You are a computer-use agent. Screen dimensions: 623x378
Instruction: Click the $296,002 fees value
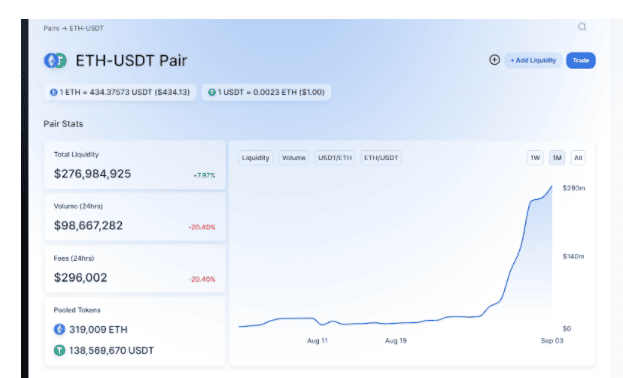coord(80,277)
